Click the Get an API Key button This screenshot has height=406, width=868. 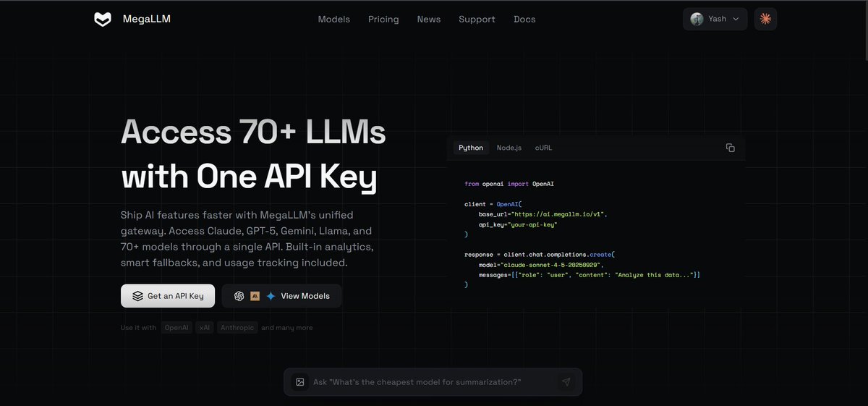click(168, 296)
